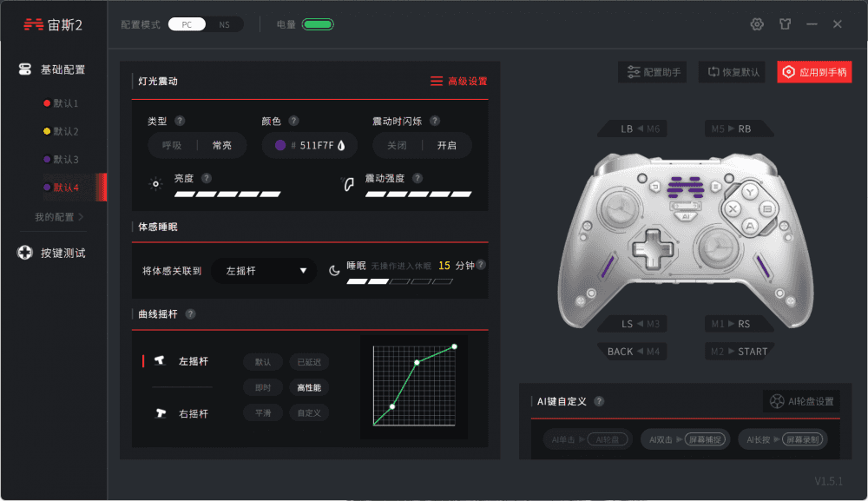868x501 pixels.
Task: Open 高级设置 advanced settings menu
Action: [x=459, y=82]
